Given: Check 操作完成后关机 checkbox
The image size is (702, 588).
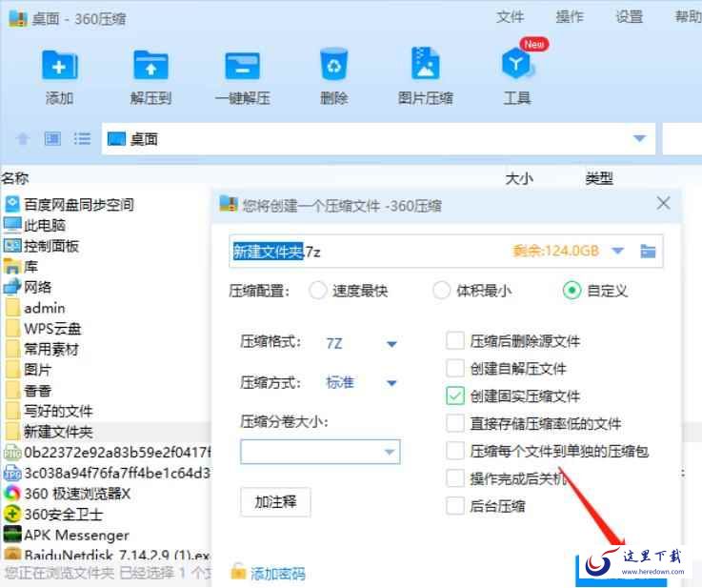Looking at the screenshot, I should click(x=455, y=478).
